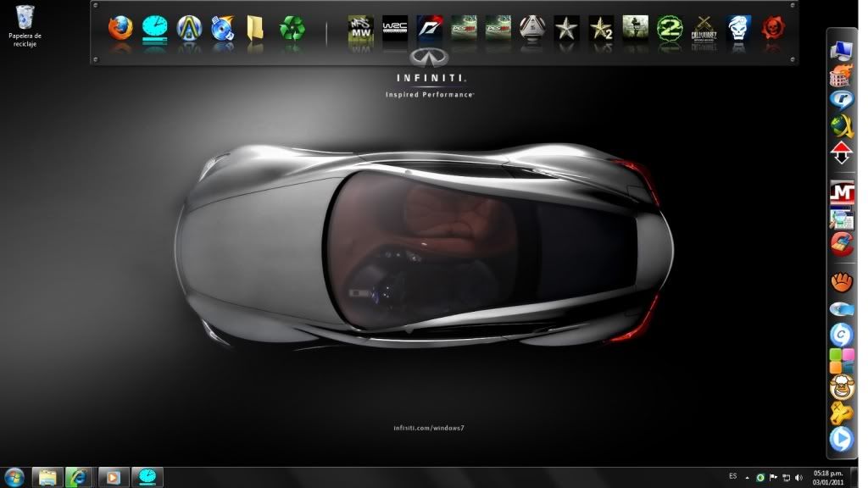Open the Windows Start menu

[14, 477]
